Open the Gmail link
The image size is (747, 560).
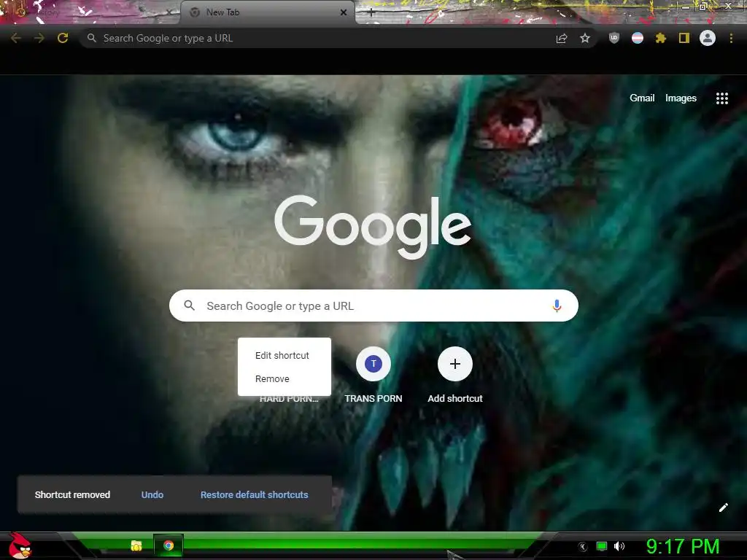coord(642,98)
